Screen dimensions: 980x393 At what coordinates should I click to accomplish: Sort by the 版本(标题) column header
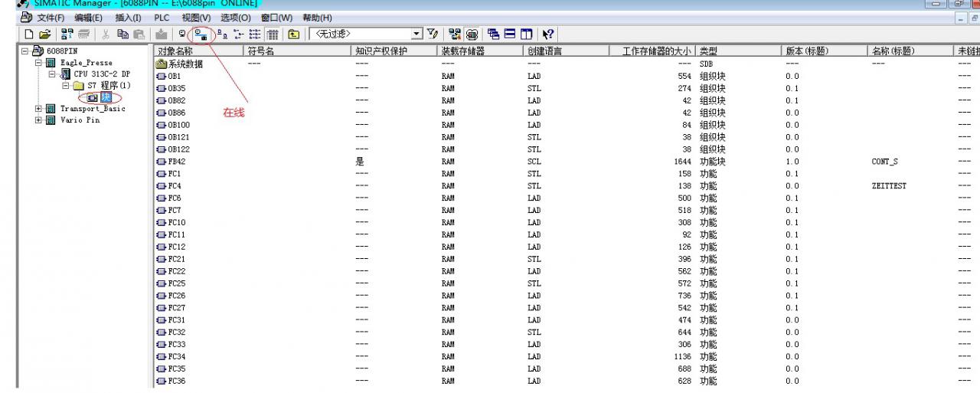click(825, 51)
